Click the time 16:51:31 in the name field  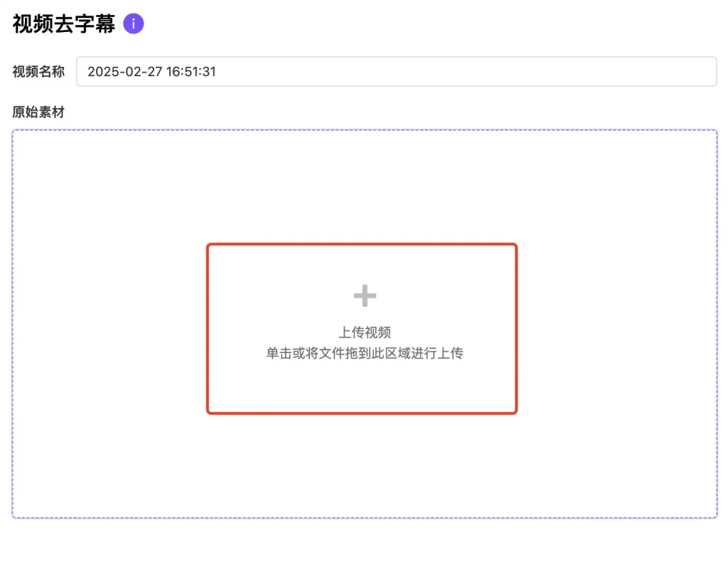pyautogui.click(x=191, y=72)
